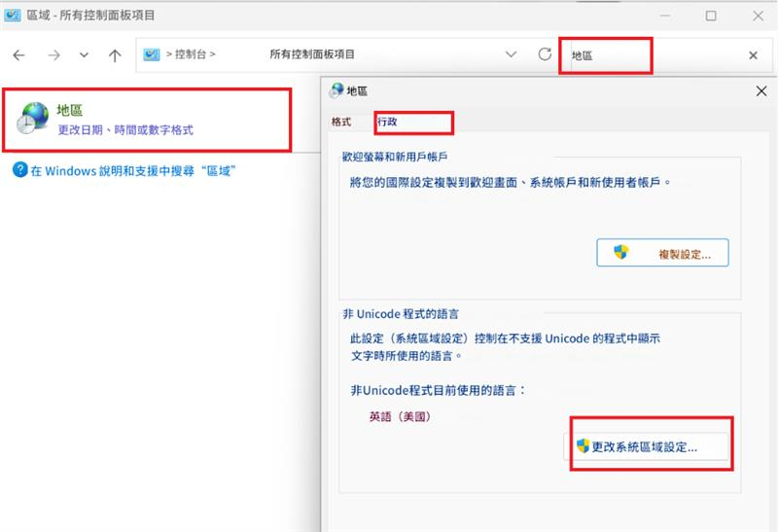Viewport: 778px width, 532px height.
Task: Select 控制台 breadcrumb in address bar
Action: tap(191, 54)
